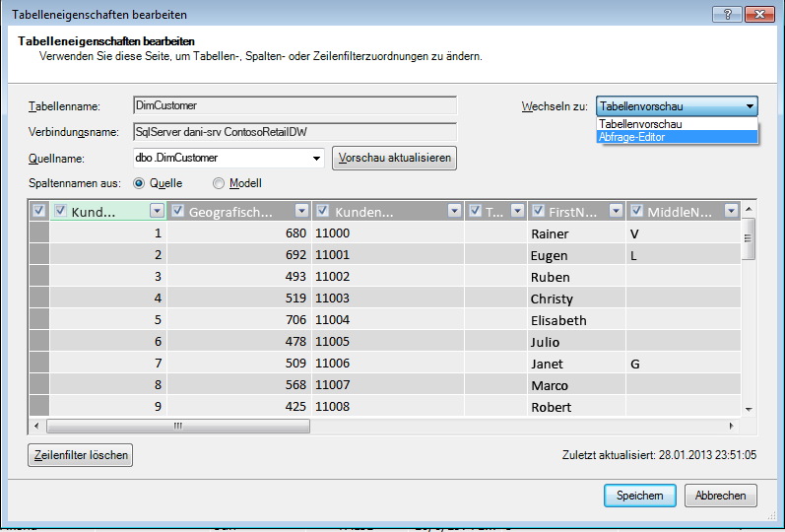Select the Quelle radio button

tap(139, 183)
